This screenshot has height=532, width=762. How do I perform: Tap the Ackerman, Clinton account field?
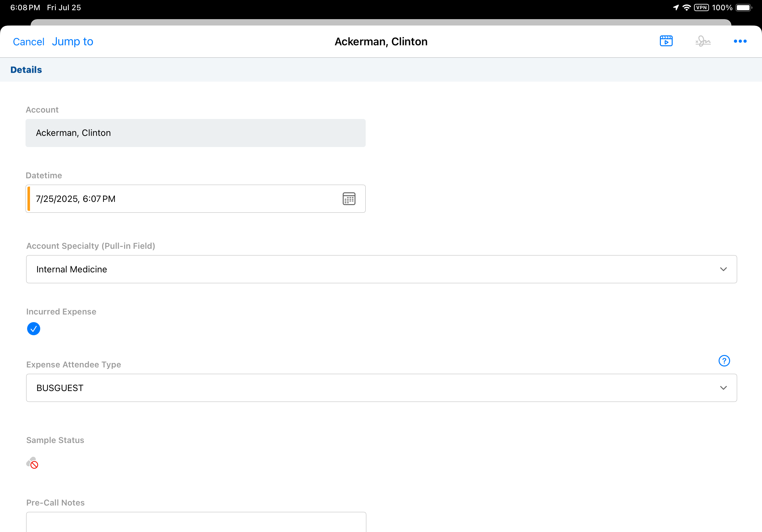[x=195, y=133]
